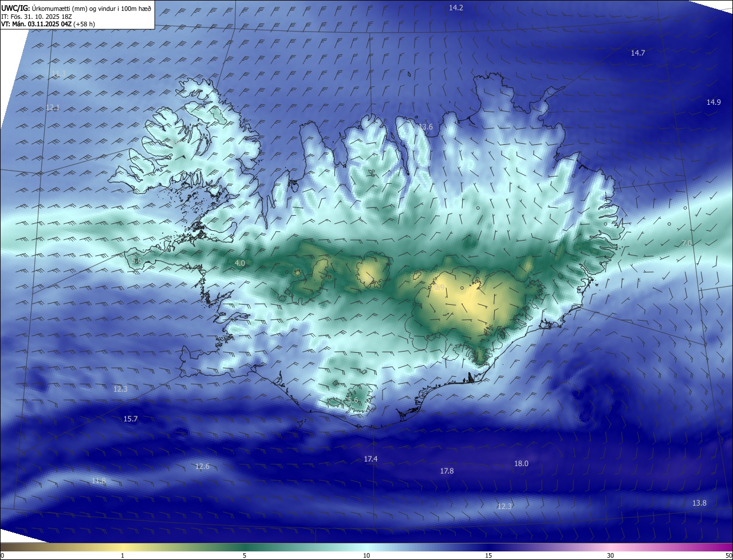This screenshot has height=560, width=733.
Task: Click the 0.8 value over Vatnajökull
Action: [x=440, y=287]
